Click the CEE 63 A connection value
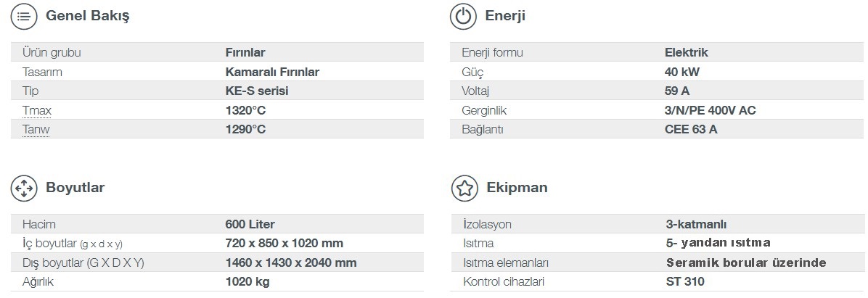The width and height of the screenshot is (868, 298). [x=691, y=130]
